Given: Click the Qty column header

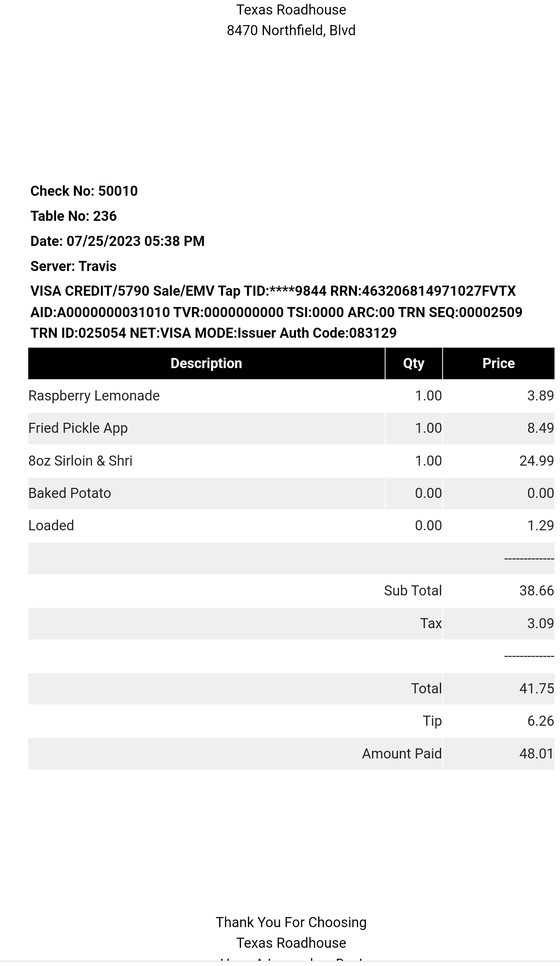Looking at the screenshot, I should [413, 363].
